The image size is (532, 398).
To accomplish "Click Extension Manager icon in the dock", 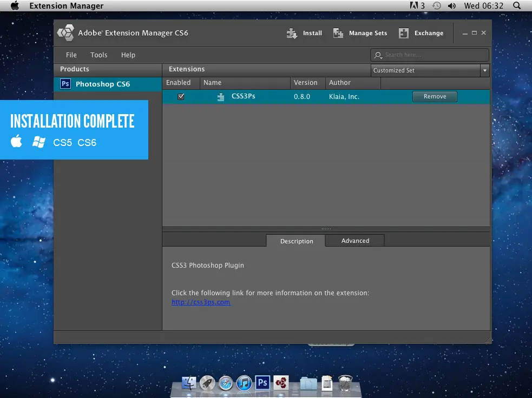I will point(281,383).
